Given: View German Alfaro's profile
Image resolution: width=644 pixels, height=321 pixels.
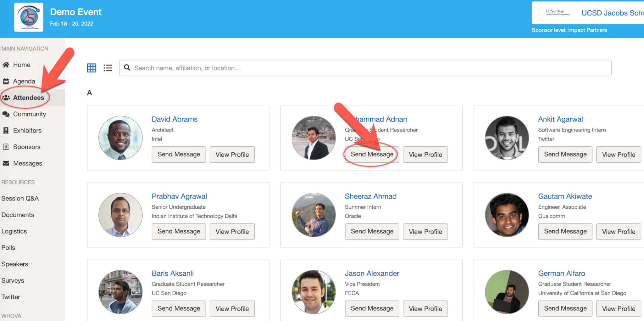Looking at the screenshot, I should 619,308.
